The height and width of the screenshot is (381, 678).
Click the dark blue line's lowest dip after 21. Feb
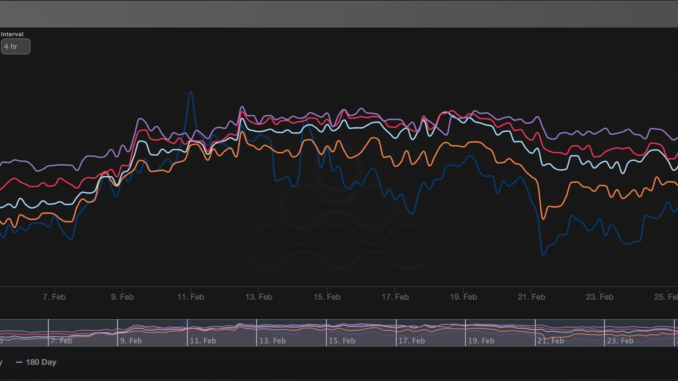pyautogui.click(x=543, y=253)
